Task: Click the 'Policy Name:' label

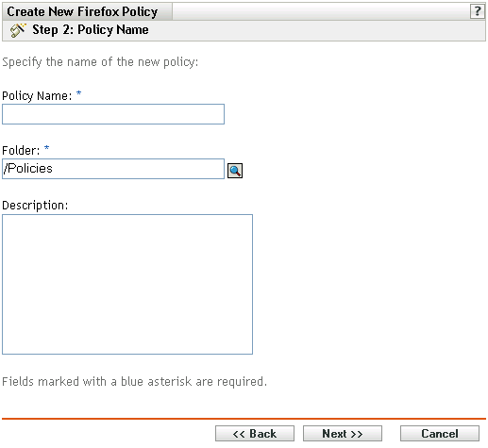Action: pyautogui.click(x=37, y=96)
